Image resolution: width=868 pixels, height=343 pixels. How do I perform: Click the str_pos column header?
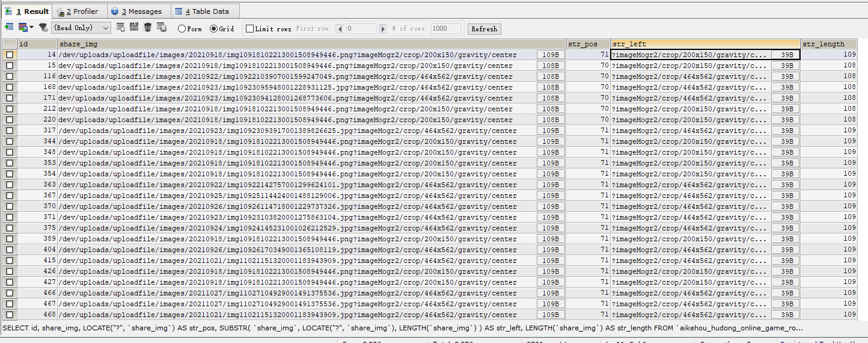[588, 44]
